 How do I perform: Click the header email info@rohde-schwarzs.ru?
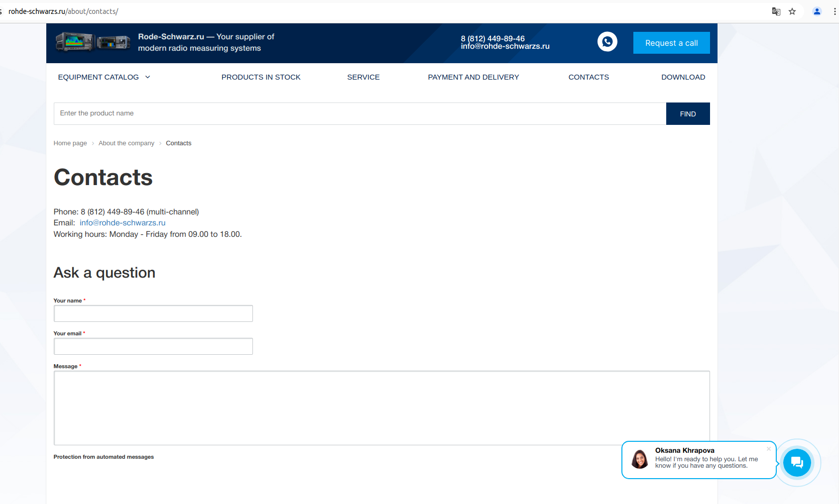pyautogui.click(x=505, y=46)
